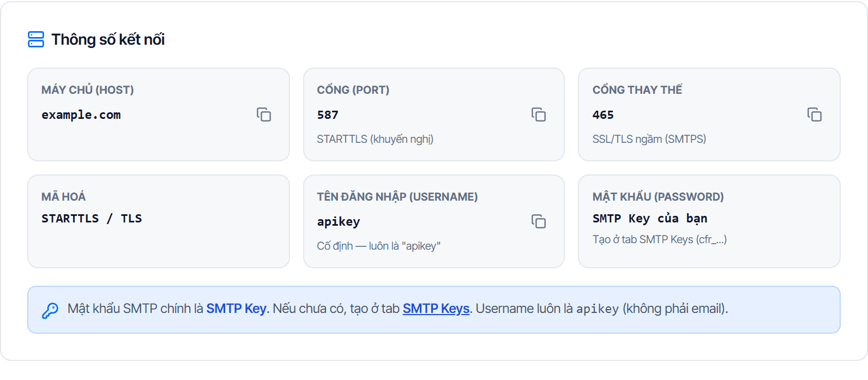This screenshot has width=868, height=380.
Task: Click the 'SSL/TLS ngầm (SMTPS)' note
Action: click(x=649, y=139)
